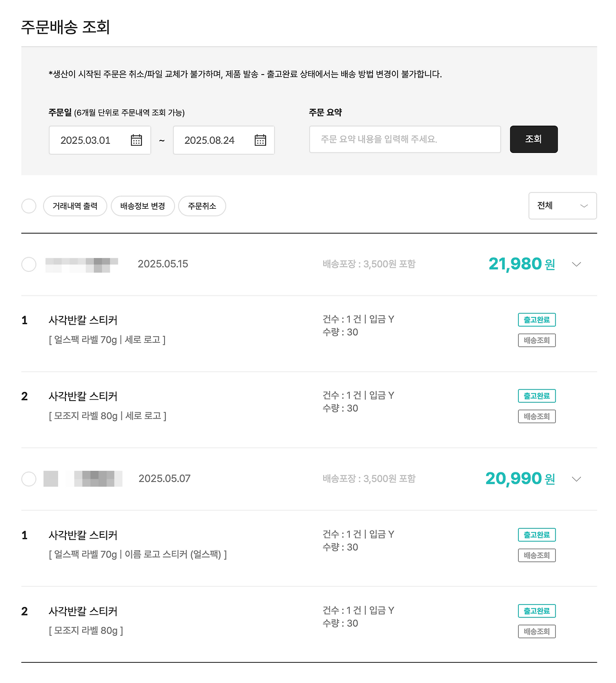This screenshot has height=683, width=616.
Task: Select the 2025.05.15 order checkbox
Action: pyautogui.click(x=29, y=264)
